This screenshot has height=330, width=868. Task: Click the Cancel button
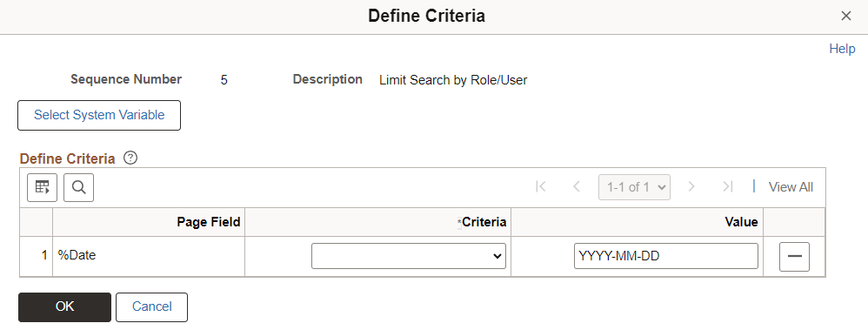tap(151, 306)
